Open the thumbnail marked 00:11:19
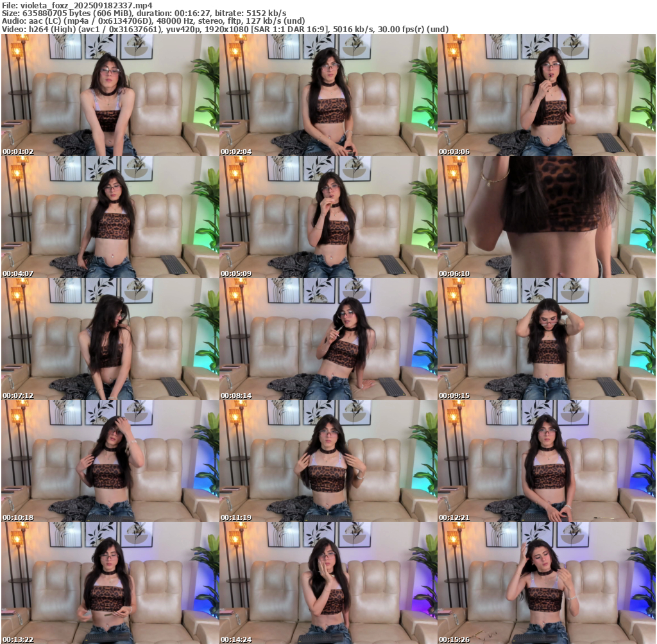The height and width of the screenshot is (644, 657). click(328, 461)
